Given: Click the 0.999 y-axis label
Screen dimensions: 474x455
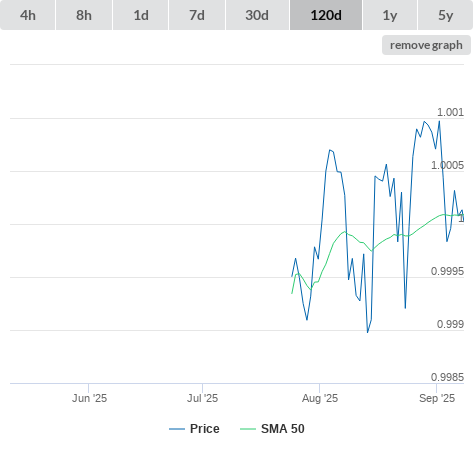Looking at the screenshot, I should [x=450, y=324].
